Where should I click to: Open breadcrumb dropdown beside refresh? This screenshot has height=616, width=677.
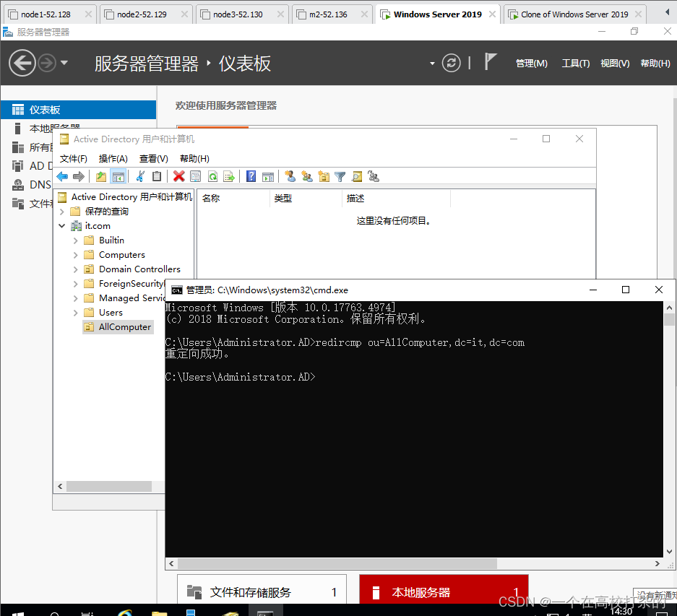(x=432, y=64)
